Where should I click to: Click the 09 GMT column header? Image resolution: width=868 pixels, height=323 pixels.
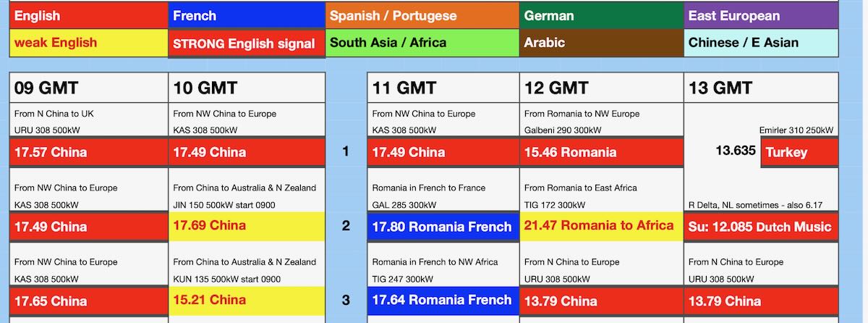point(89,88)
